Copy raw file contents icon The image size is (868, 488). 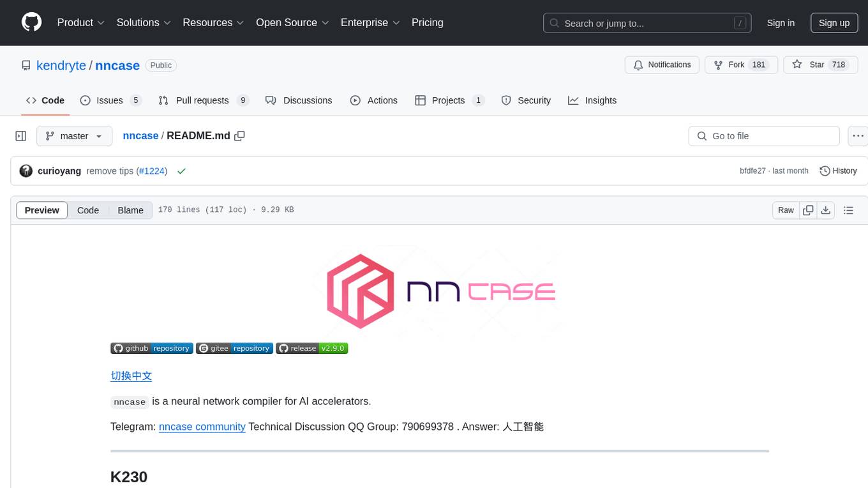[808, 210]
